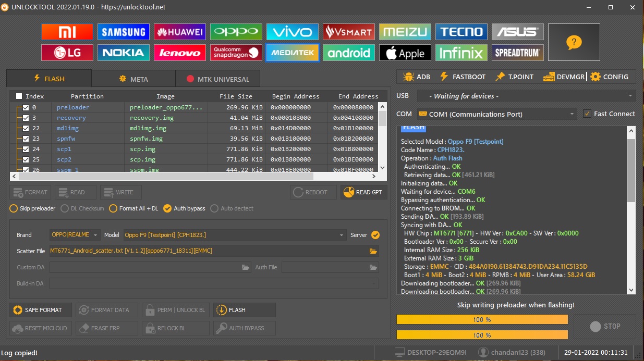Image resolution: width=644 pixels, height=361 pixels.
Task: Select the Nokia brand icon
Action: pos(124,53)
